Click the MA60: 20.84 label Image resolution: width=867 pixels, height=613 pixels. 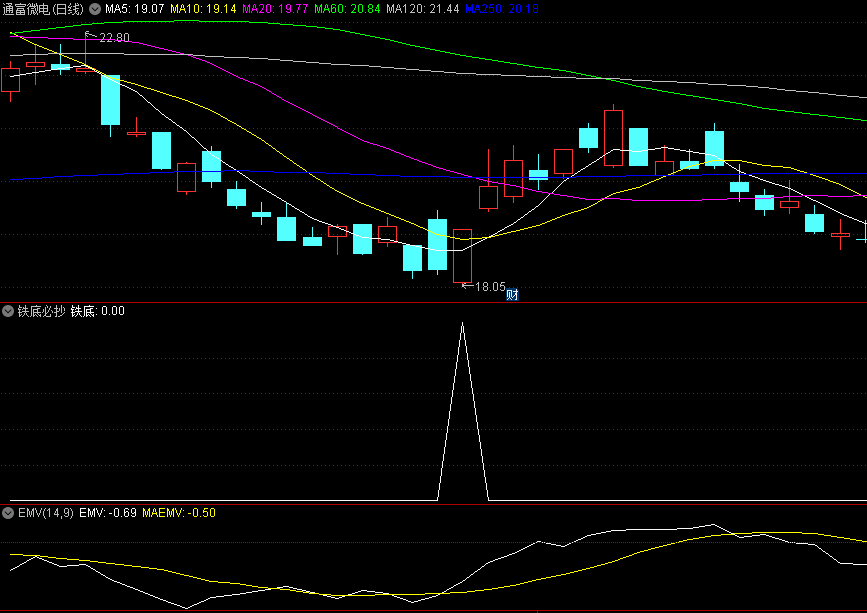click(x=347, y=9)
